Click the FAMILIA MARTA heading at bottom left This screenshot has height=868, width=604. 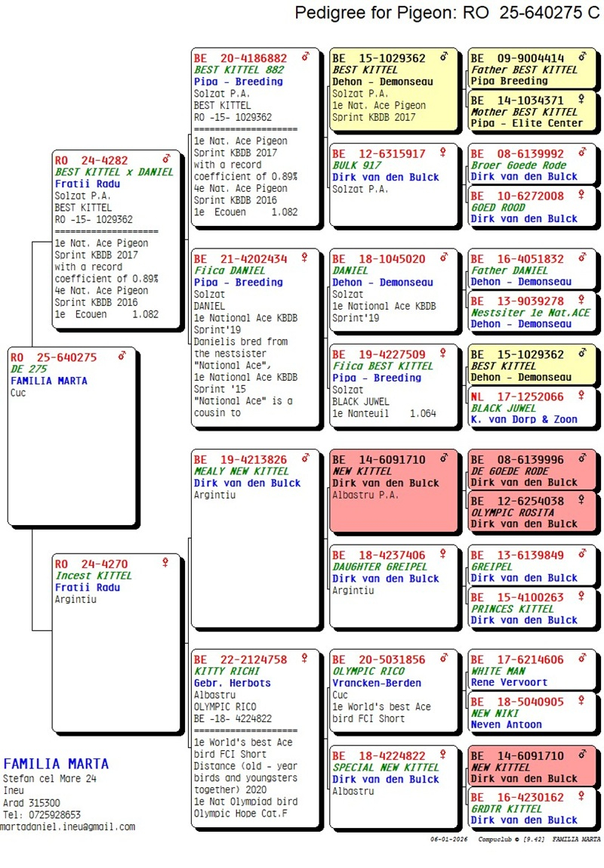56,764
